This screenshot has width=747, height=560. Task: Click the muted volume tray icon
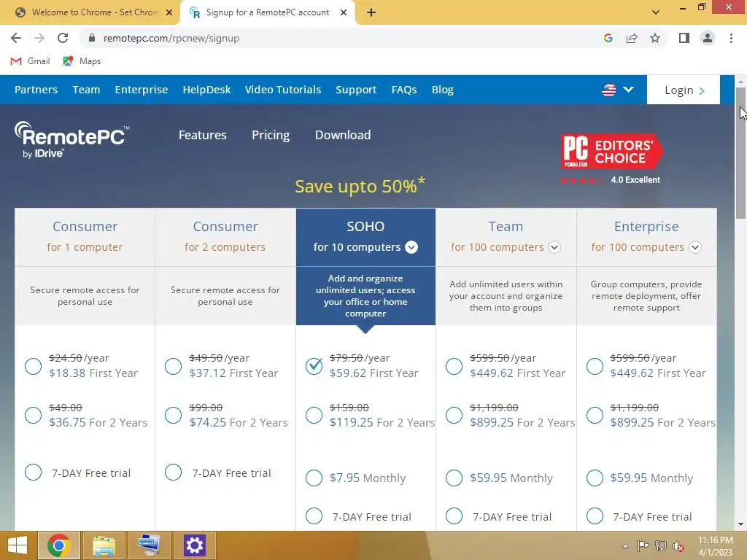click(678, 546)
